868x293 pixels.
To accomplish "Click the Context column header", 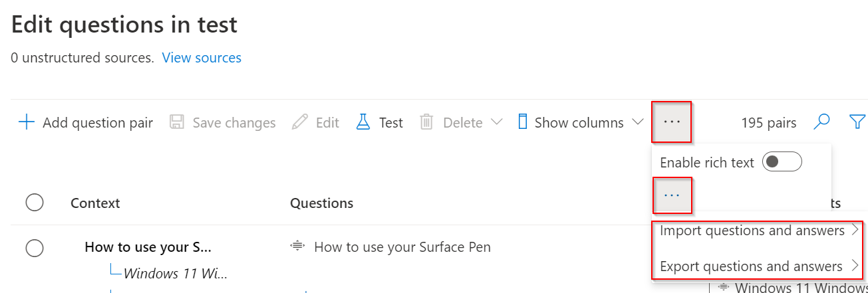I will 95,203.
